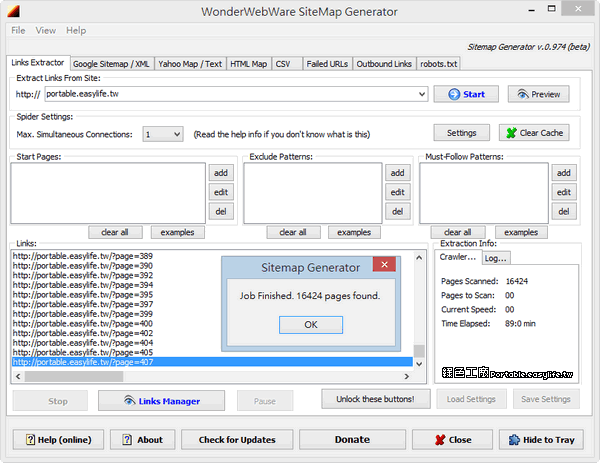This screenshot has width=600, height=463.
Task: Open the View menu
Action: 46,30
